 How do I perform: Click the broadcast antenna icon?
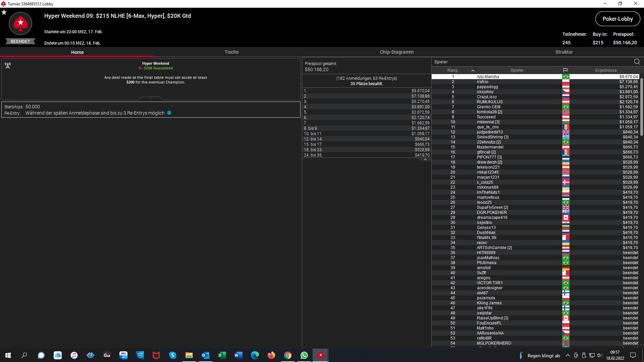click(x=8, y=65)
